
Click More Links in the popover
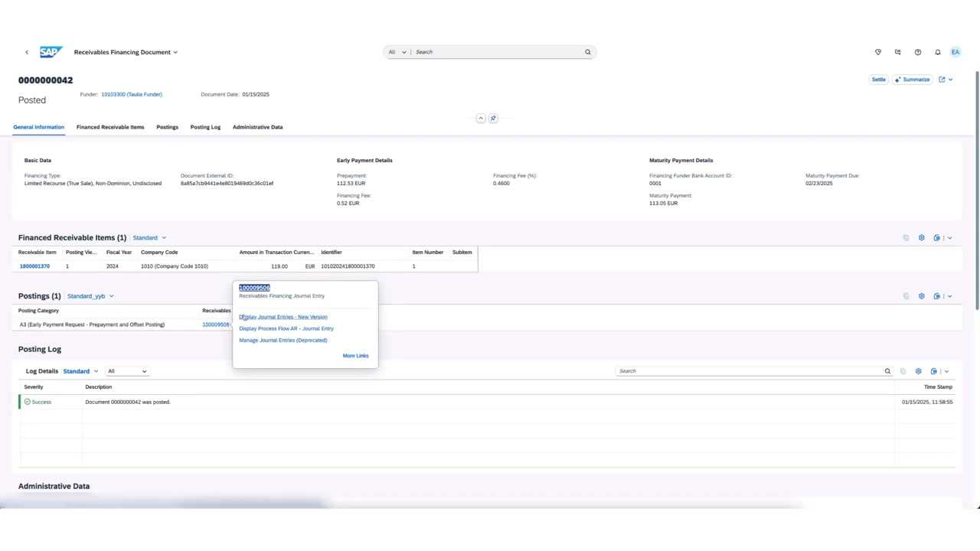pyautogui.click(x=355, y=356)
